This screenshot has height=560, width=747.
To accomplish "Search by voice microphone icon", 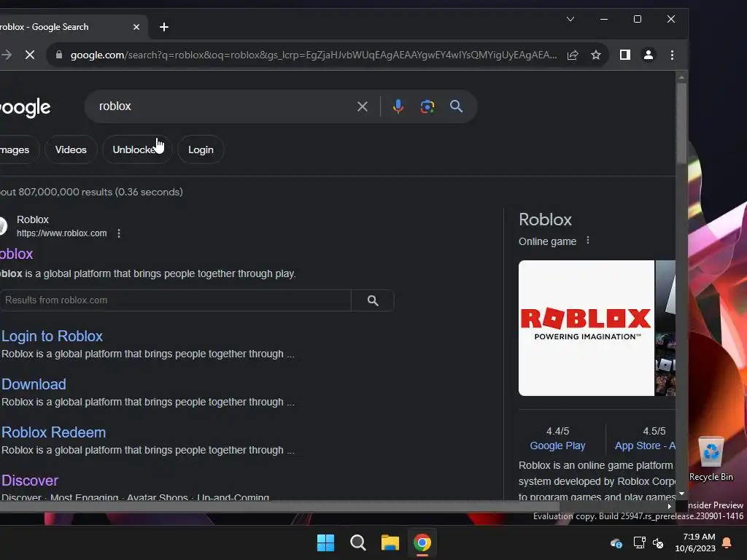I will coord(398,106).
